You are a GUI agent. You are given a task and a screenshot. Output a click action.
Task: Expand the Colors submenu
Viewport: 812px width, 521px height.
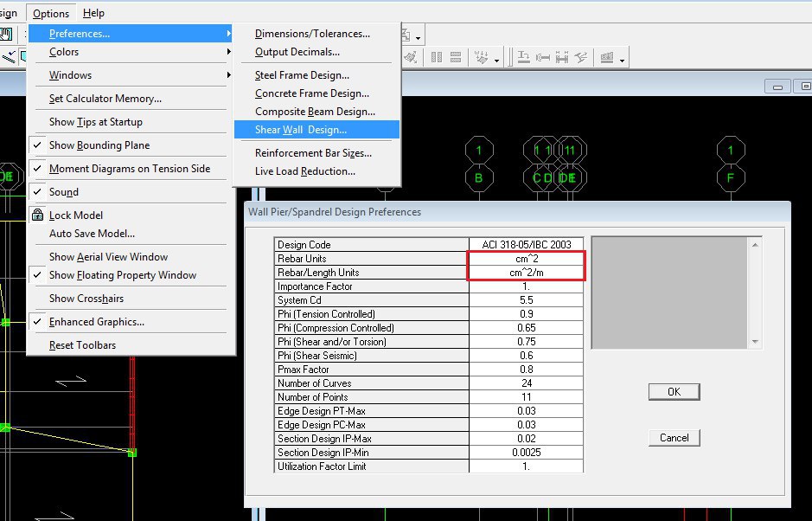(x=131, y=52)
